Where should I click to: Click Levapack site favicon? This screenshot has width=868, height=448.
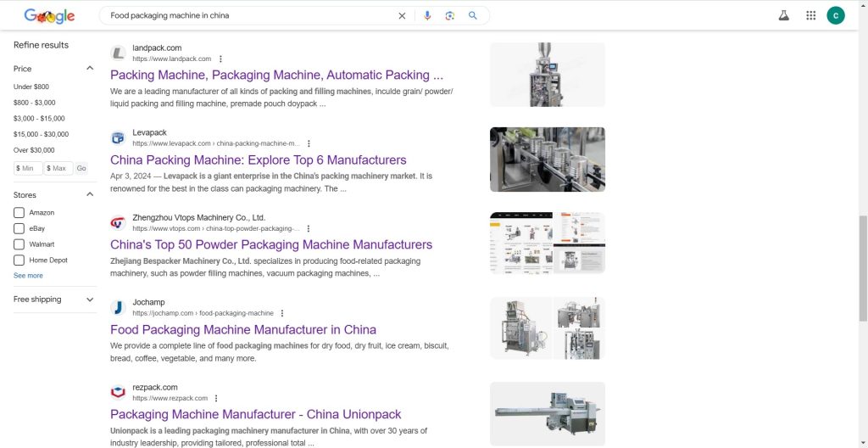coord(118,138)
